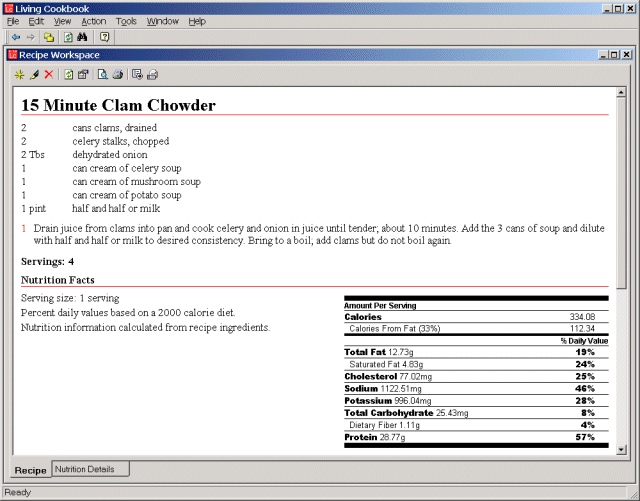Click the 'Total Fat 12.73g' row
640x501 pixels.
[476, 352]
